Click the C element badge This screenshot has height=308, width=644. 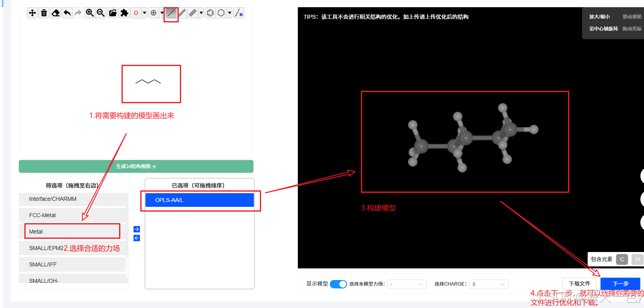tap(622, 259)
